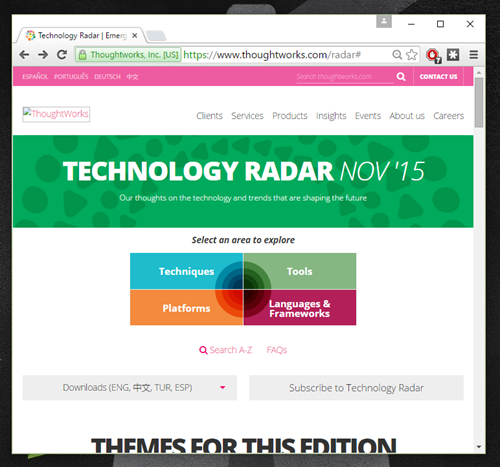This screenshot has width=500, height=467.
Task: Open the Careers menu item
Action: pyautogui.click(x=448, y=116)
